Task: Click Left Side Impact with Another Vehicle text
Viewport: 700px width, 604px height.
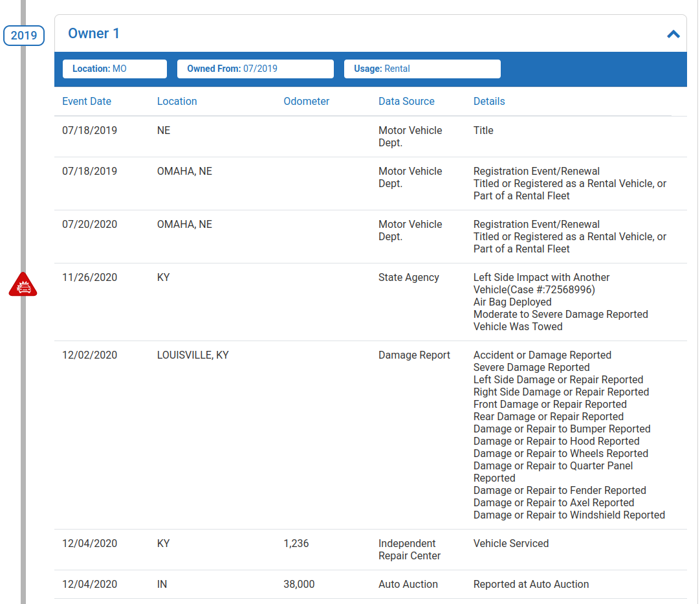Action: click(541, 284)
